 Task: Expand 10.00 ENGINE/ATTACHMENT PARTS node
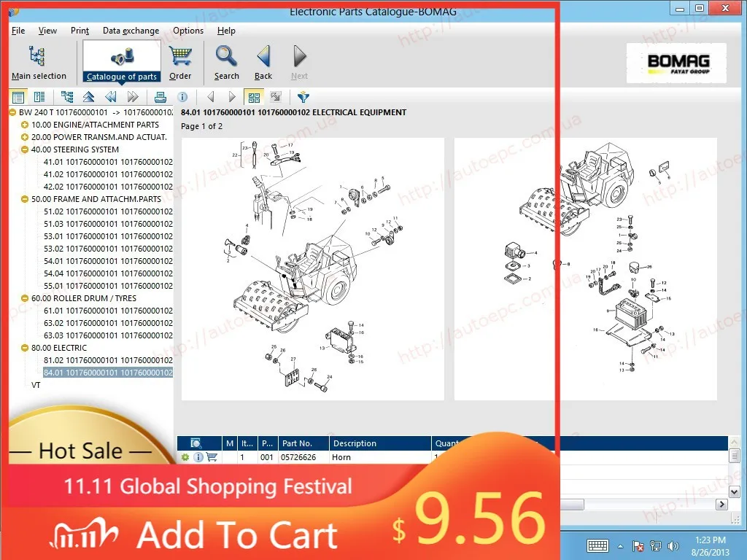coord(25,125)
